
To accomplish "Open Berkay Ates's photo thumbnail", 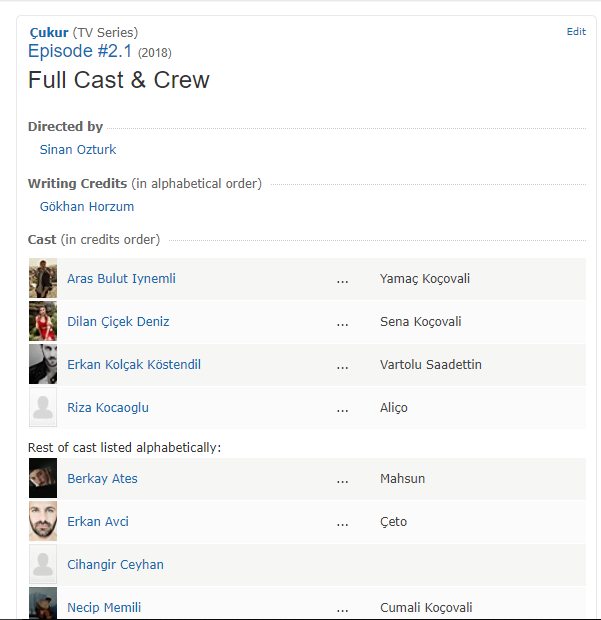I will pyautogui.click(x=43, y=478).
